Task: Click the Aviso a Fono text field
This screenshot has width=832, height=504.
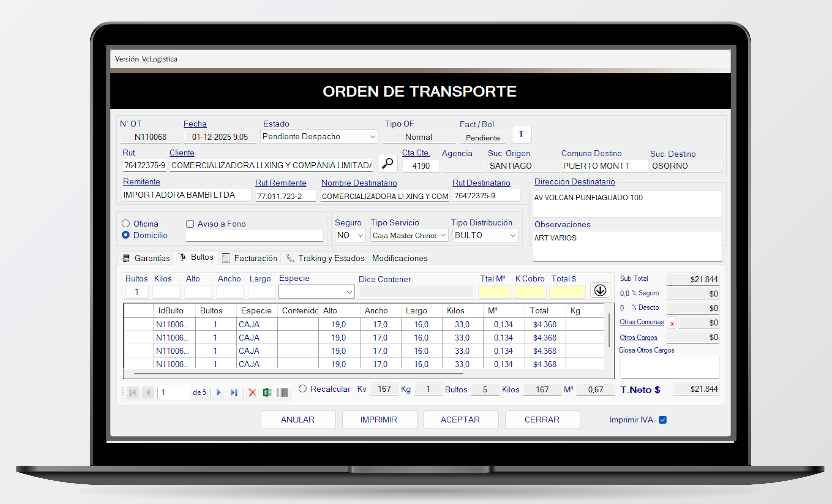Action: tap(254, 235)
